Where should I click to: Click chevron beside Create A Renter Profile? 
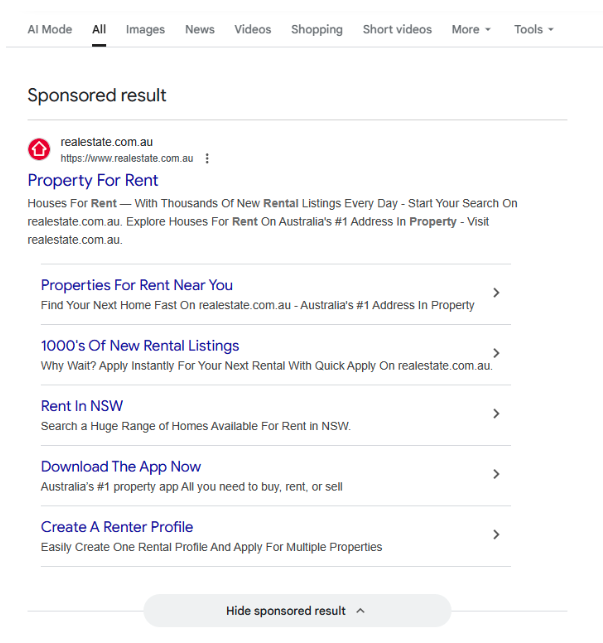[496, 534]
